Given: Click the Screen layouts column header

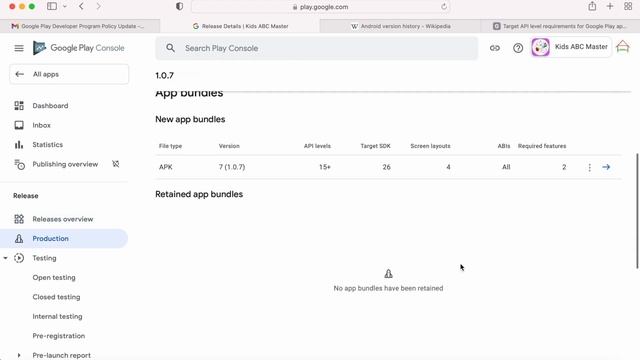Looking at the screenshot, I should pos(430,146).
